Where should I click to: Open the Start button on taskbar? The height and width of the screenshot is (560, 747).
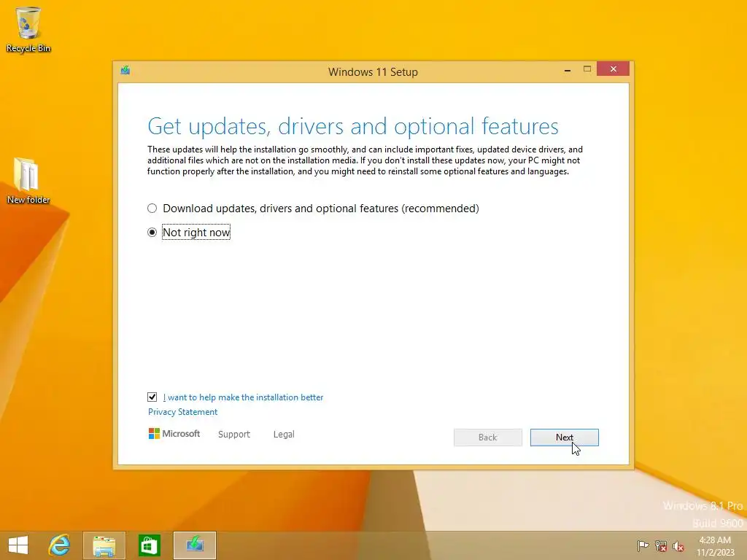(x=18, y=545)
